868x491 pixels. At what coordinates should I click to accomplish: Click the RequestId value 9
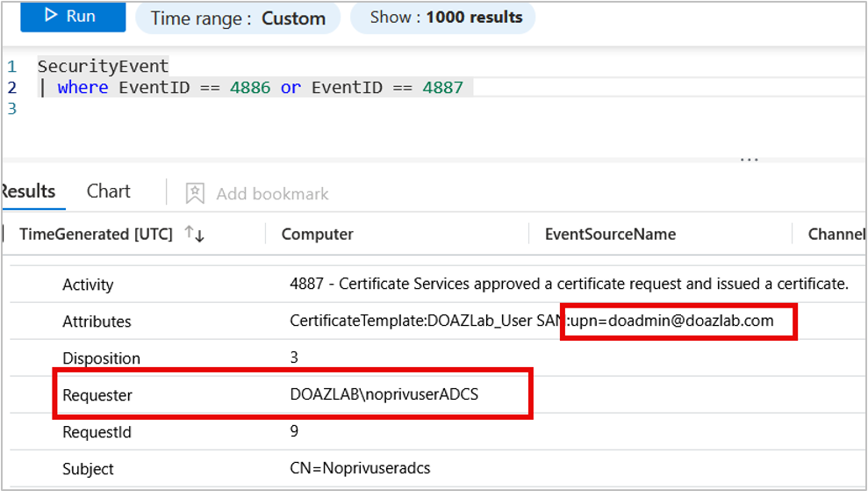[x=294, y=431]
